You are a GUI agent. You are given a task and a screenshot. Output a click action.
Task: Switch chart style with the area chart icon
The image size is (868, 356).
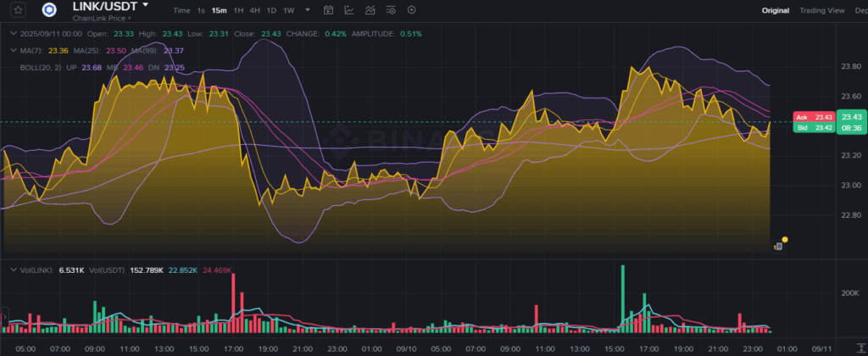tap(370, 10)
